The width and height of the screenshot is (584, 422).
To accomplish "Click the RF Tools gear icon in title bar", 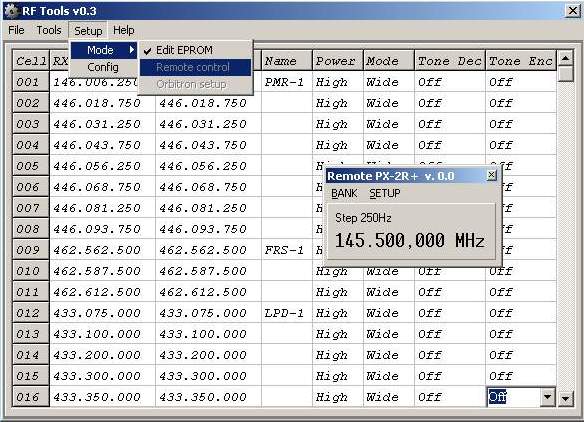I will click(11, 11).
